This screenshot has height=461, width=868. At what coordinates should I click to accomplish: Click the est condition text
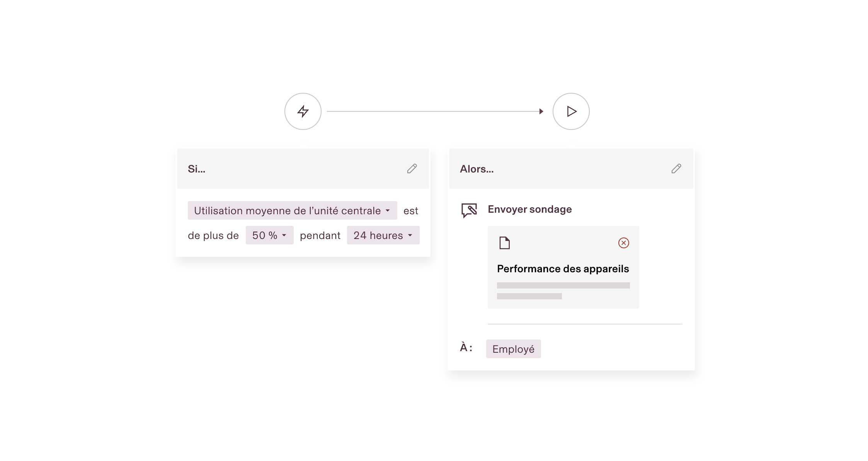click(x=410, y=210)
